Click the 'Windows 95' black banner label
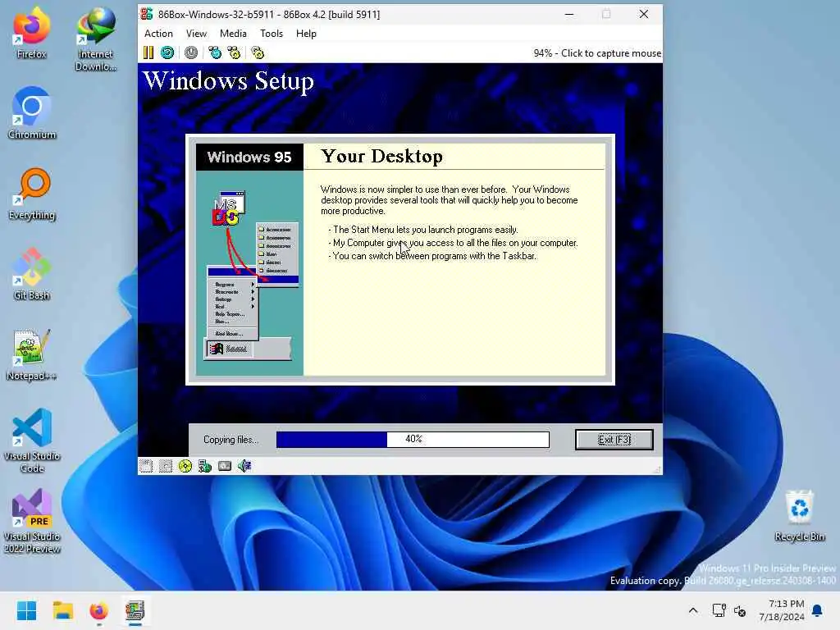 tap(249, 157)
